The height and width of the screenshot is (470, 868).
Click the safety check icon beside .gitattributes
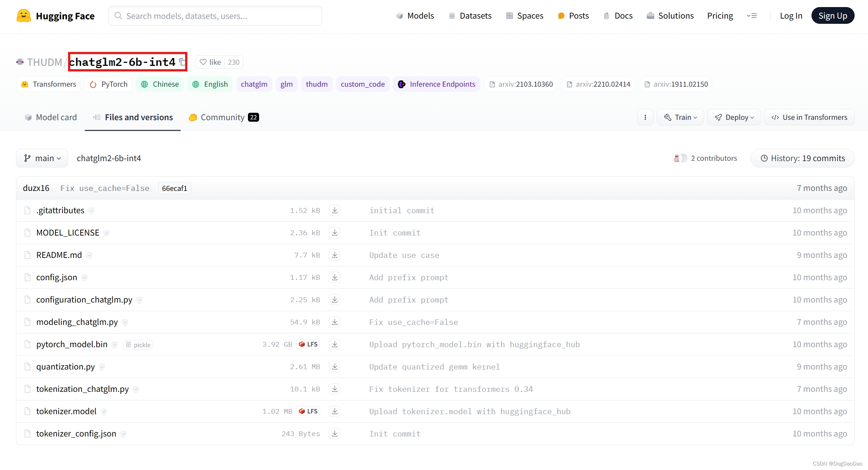tap(91, 211)
